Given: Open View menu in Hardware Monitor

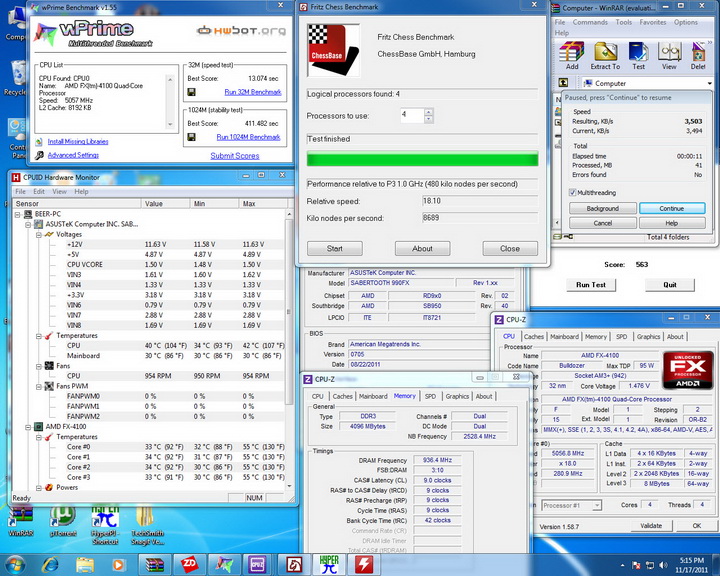Looking at the screenshot, I should pyautogui.click(x=59, y=192).
